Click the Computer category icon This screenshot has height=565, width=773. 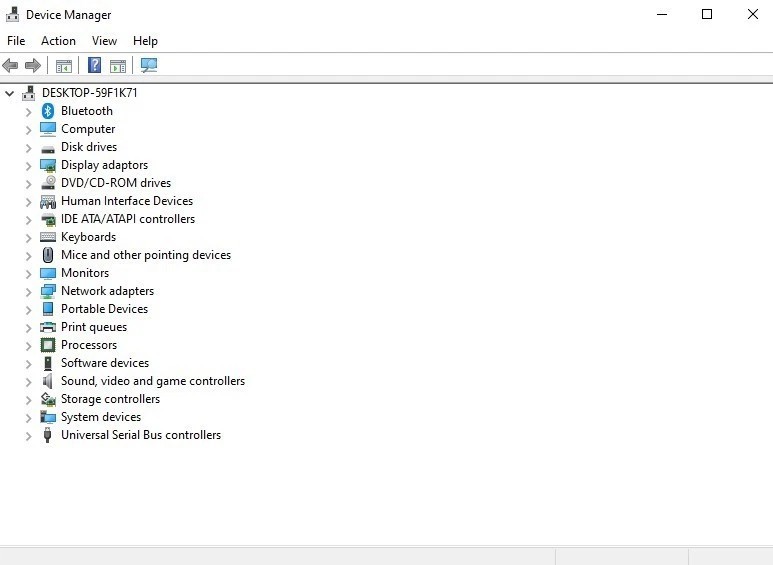[48, 129]
